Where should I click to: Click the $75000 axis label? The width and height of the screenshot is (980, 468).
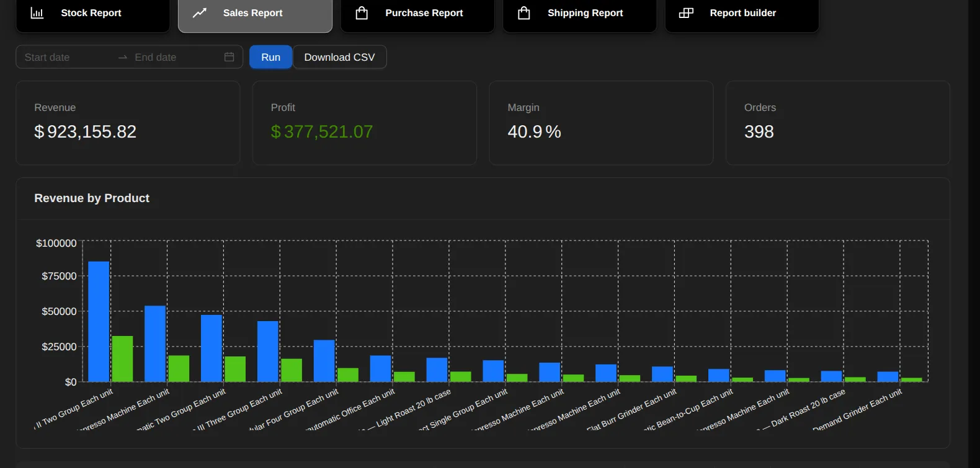(59, 276)
